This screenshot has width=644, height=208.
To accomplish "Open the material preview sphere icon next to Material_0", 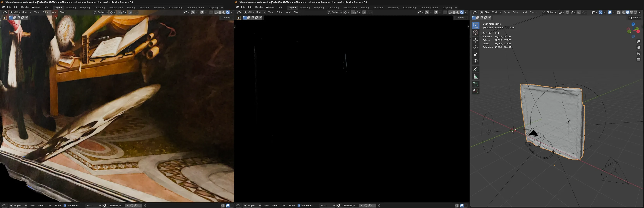I will (x=339, y=205).
